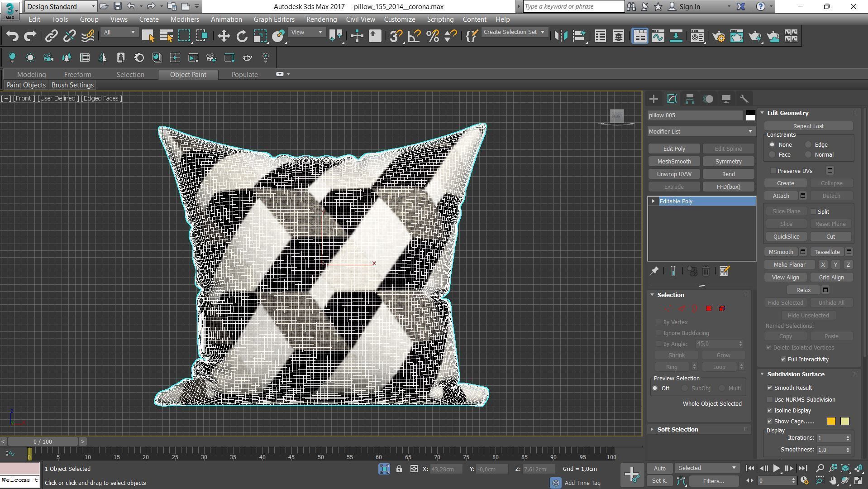The width and height of the screenshot is (868, 489).
Task: Click the Relax button
Action: coord(803,290)
